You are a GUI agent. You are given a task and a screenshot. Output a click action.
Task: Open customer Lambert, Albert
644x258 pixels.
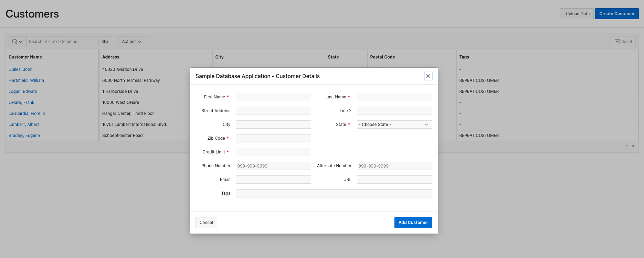[24, 125]
